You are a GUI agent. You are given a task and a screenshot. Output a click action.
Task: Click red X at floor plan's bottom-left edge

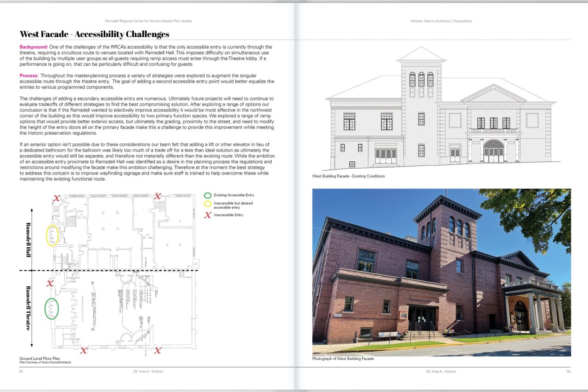(84, 351)
